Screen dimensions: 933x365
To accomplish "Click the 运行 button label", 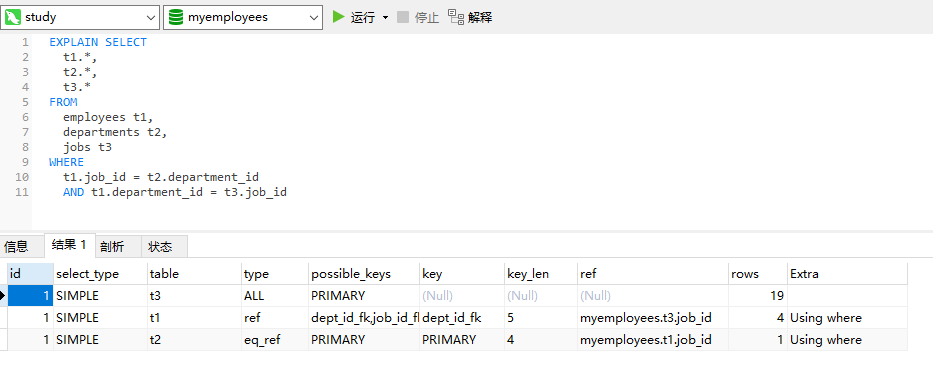I will pyautogui.click(x=363, y=17).
